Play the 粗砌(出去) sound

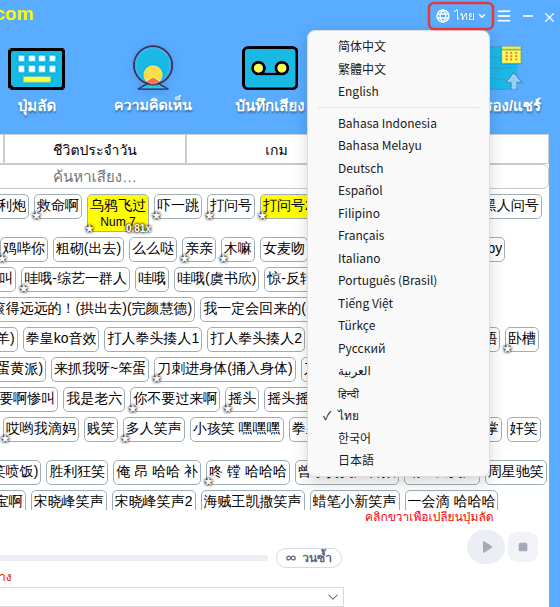coord(89,249)
